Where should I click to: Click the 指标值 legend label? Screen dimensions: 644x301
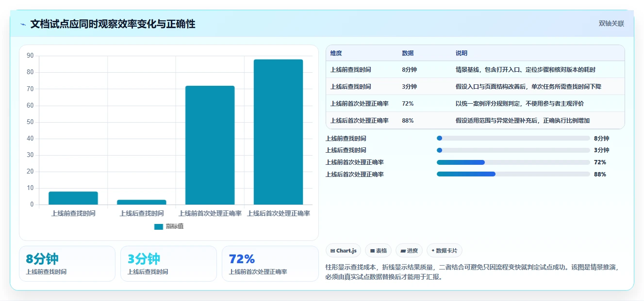[175, 226]
